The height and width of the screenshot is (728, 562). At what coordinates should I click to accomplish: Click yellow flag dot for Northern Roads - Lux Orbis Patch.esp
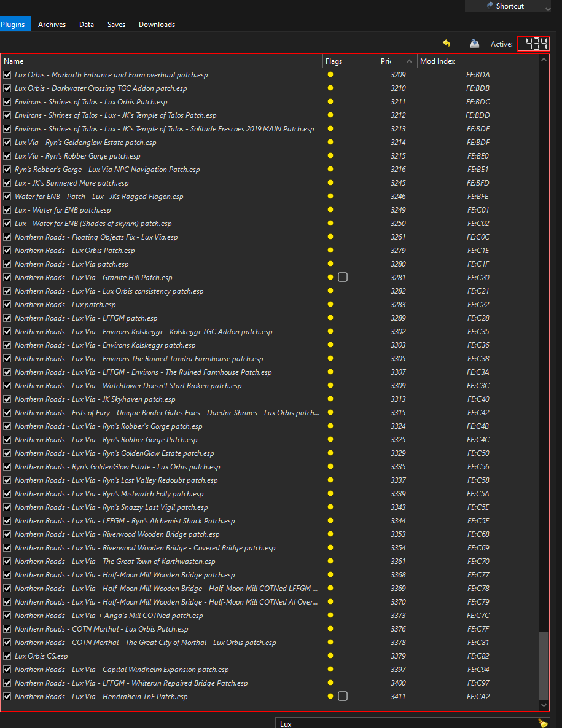[330, 250]
